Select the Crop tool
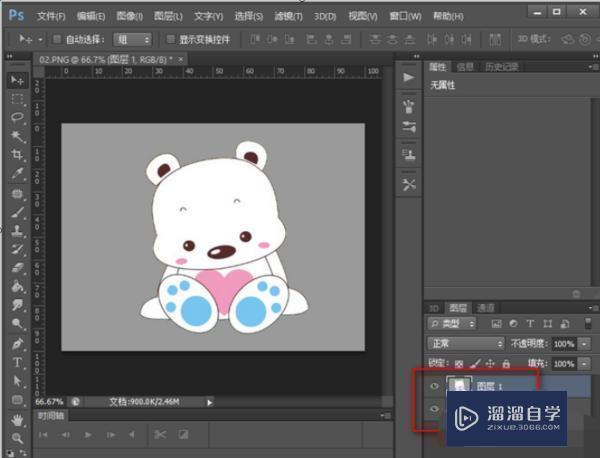Image resolution: width=600 pixels, height=458 pixels. (17, 155)
